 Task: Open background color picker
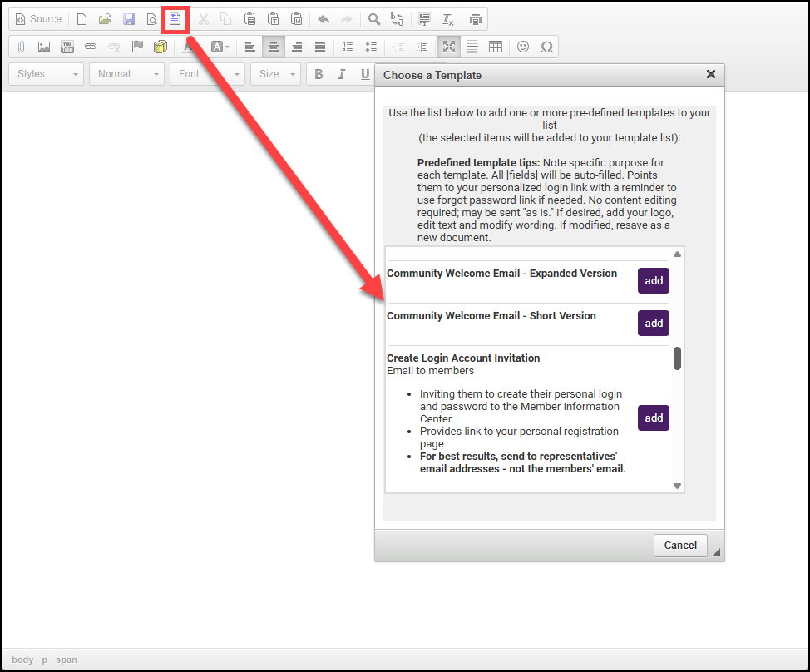click(220, 47)
